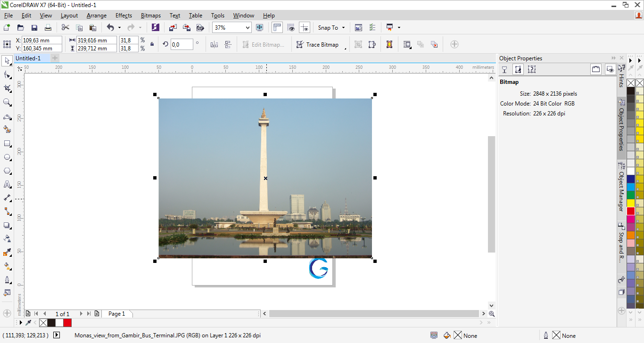The width and height of the screenshot is (644, 343).
Task: Open the Effects menu
Action: click(124, 16)
